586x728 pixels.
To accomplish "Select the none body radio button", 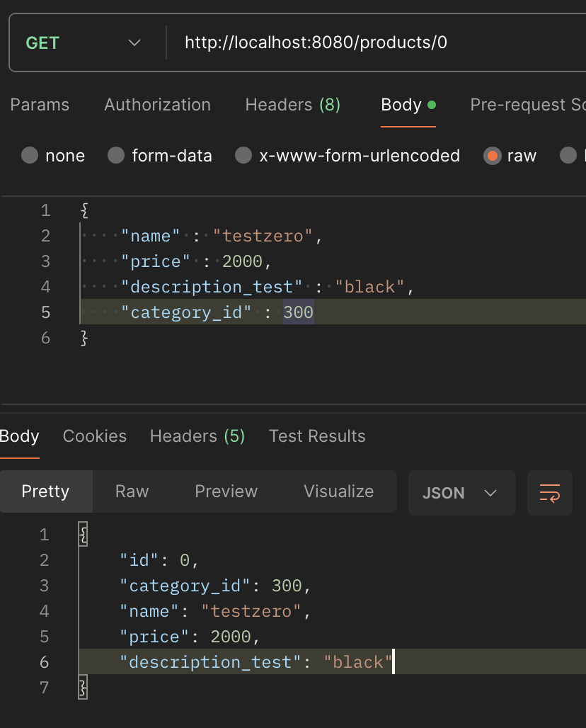I will pyautogui.click(x=30, y=156).
